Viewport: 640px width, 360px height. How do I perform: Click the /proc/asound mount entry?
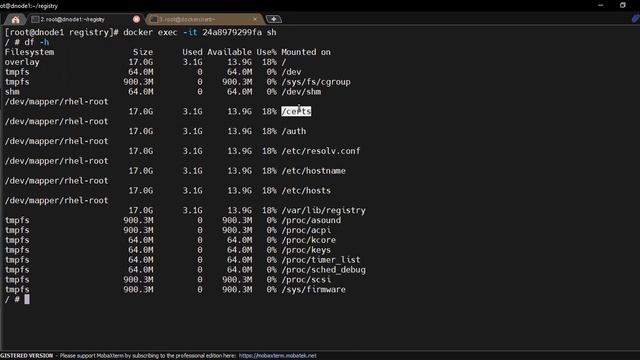pos(311,220)
